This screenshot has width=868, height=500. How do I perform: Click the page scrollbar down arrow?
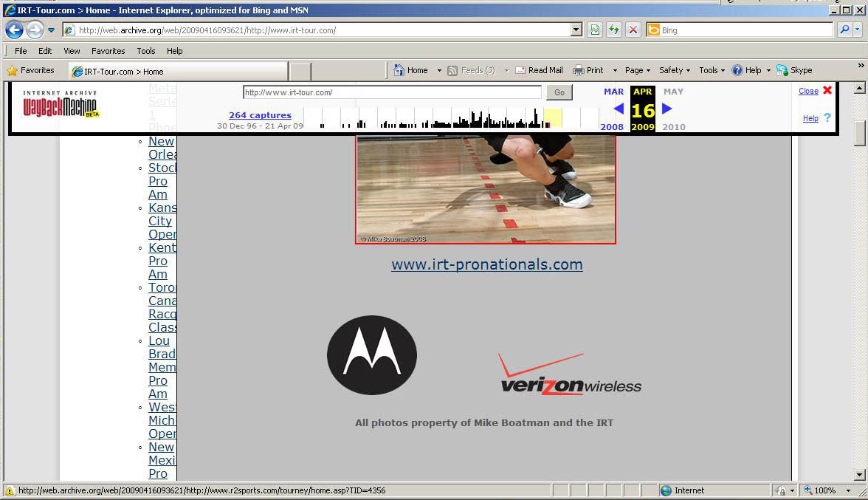[x=859, y=475]
